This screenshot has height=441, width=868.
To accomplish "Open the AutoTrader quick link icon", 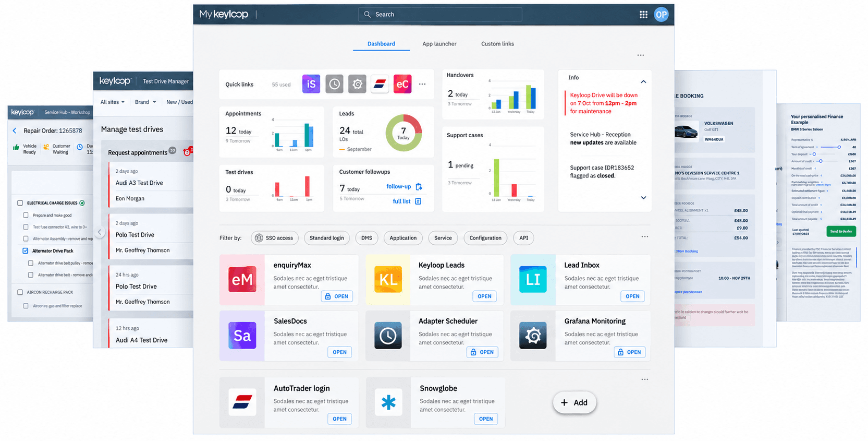I will pyautogui.click(x=380, y=84).
